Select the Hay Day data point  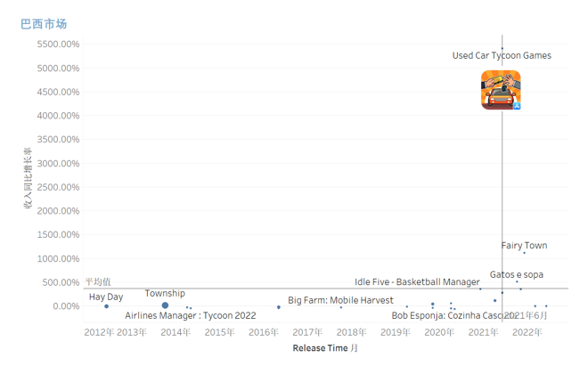click(x=106, y=306)
